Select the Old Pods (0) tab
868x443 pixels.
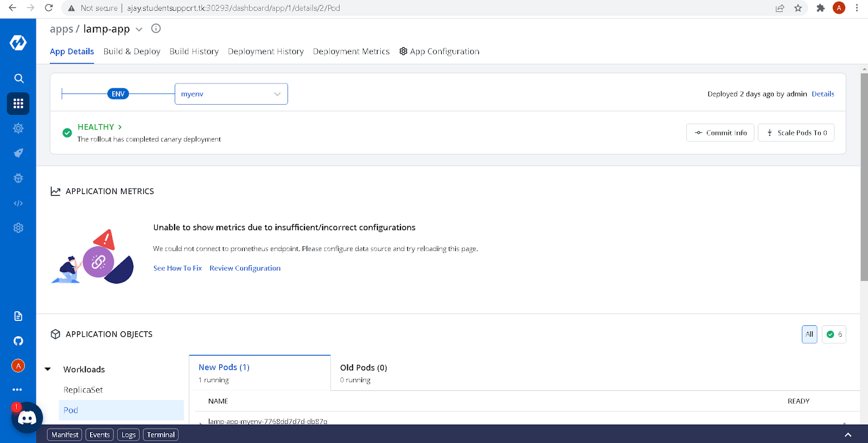click(x=363, y=373)
